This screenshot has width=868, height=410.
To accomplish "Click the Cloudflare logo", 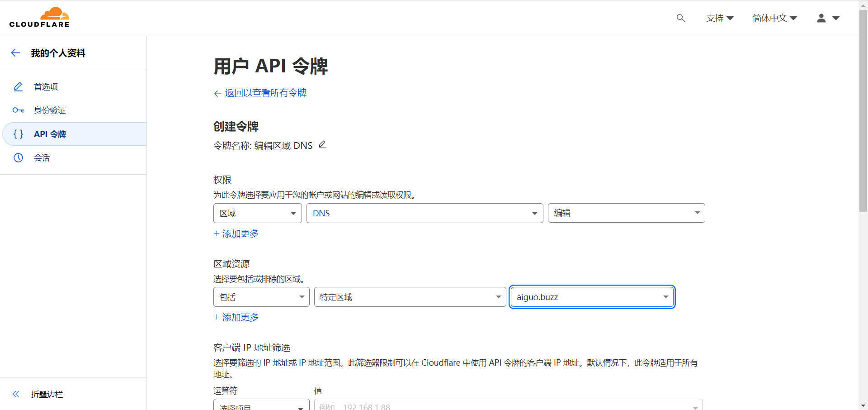I will click(39, 18).
